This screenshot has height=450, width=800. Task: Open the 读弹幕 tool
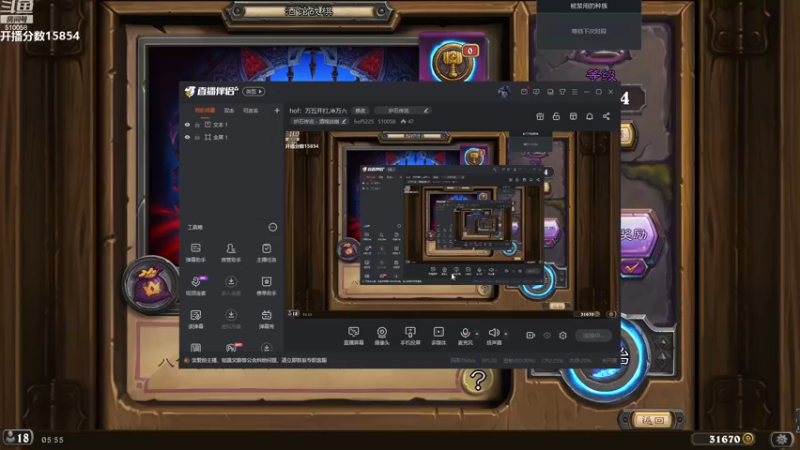point(196,319)
